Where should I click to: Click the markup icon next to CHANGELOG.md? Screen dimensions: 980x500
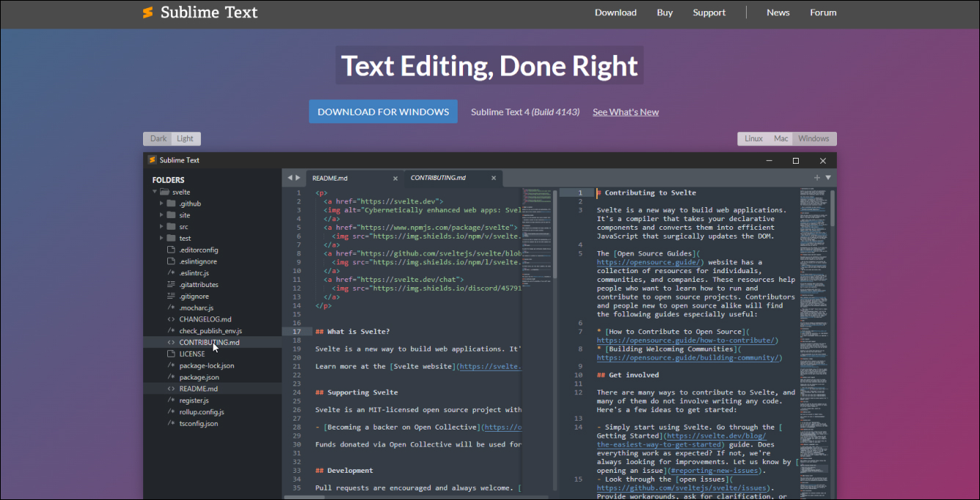(171, 319)
